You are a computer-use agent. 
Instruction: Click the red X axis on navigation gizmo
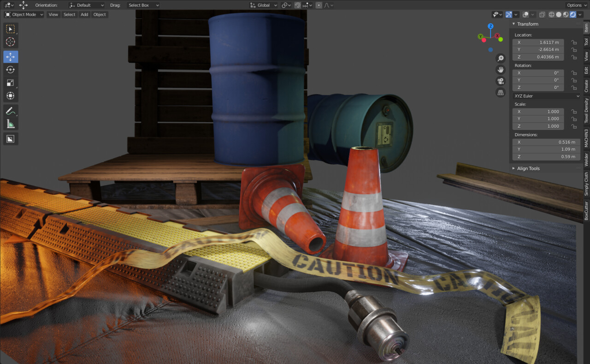(498, 35)
